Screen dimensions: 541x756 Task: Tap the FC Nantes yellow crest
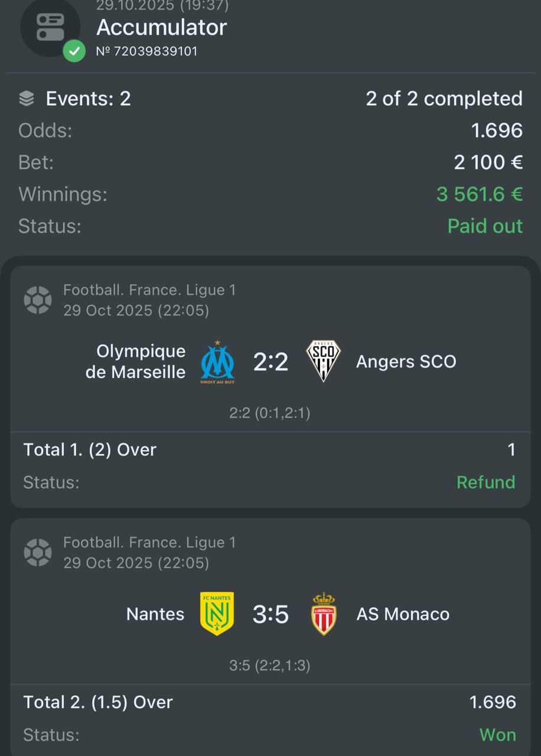click(217, 614)
